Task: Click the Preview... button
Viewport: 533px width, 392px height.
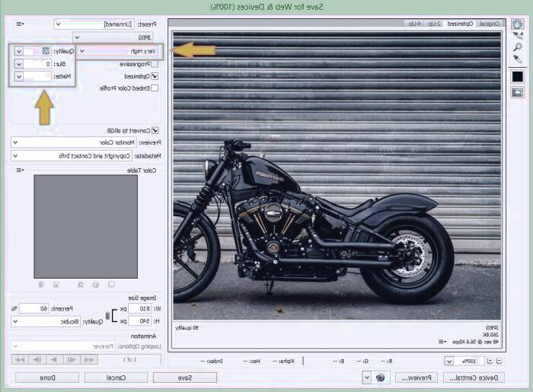Action: [x=417, y=378]
